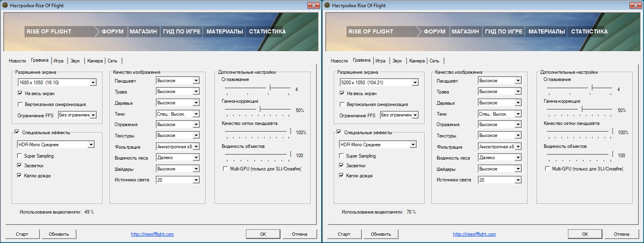Enable 'Вертикальная синхронизация' in left window
This screenshot has width=644, height=243.
click(20, 104)
